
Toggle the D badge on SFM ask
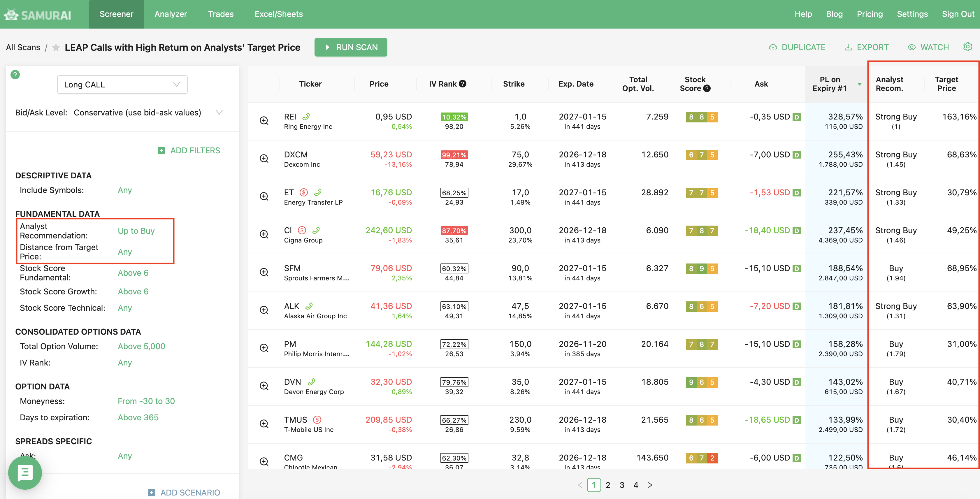tap(796, 268)
